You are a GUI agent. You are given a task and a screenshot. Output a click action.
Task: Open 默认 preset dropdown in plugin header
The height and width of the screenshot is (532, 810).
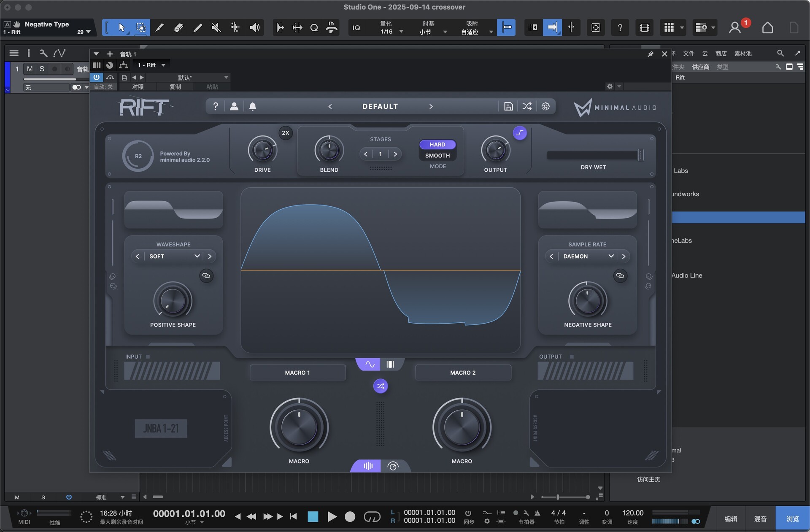(189, 78)
